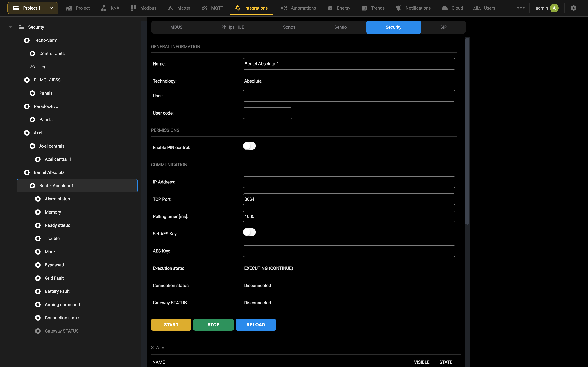Click the Cloud icon in top bar
Image resolution: width=588 pixels, height=367 pixels.
pyautogui.click(x=444, y=8)
